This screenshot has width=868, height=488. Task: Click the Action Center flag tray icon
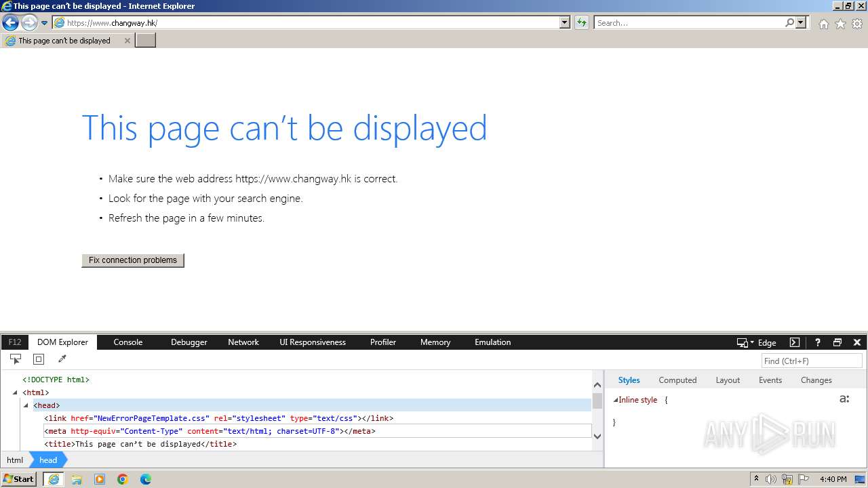(x=804, y=479)
